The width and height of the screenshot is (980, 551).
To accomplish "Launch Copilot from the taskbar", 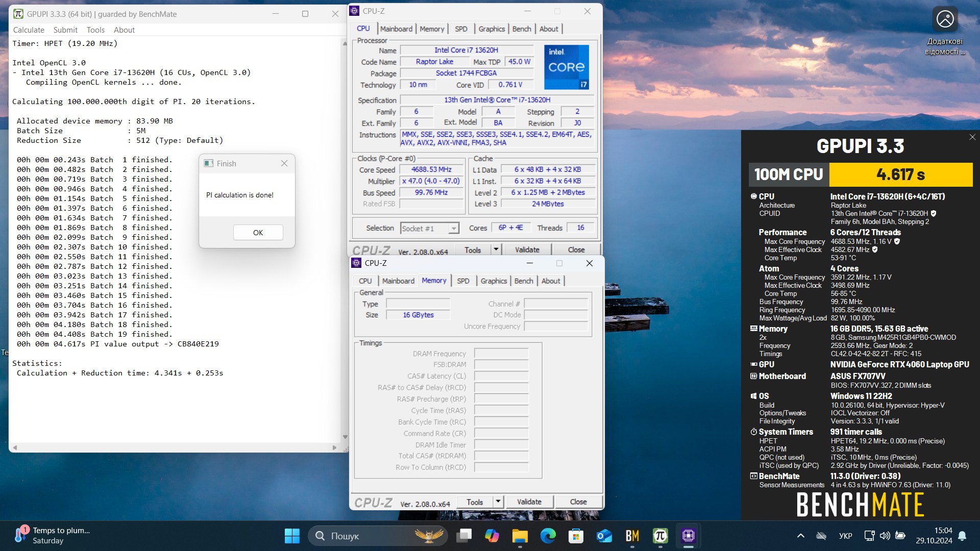I will click(492, 536).
